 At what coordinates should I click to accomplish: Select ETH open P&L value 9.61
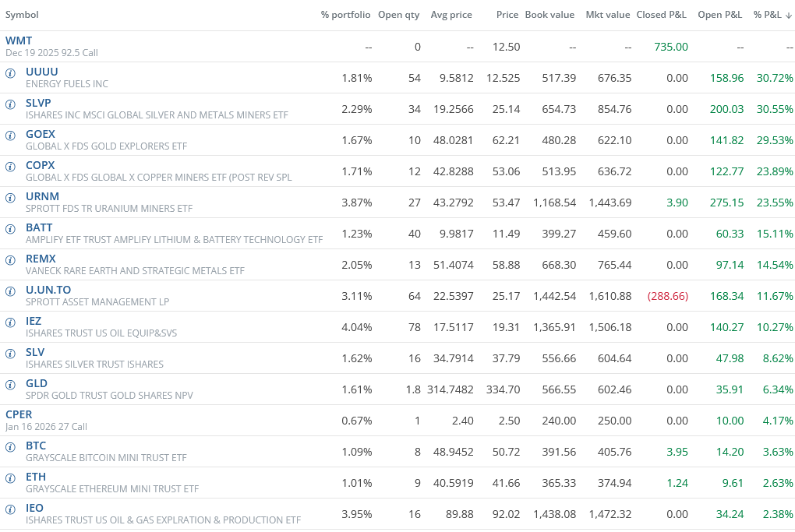point(733,484)
